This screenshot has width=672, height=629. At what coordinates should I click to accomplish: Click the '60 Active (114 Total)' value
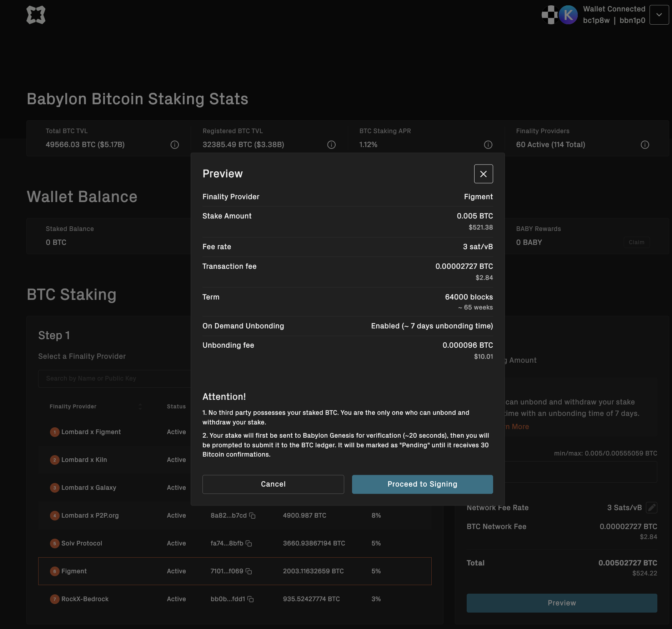(x=551, y=145)
